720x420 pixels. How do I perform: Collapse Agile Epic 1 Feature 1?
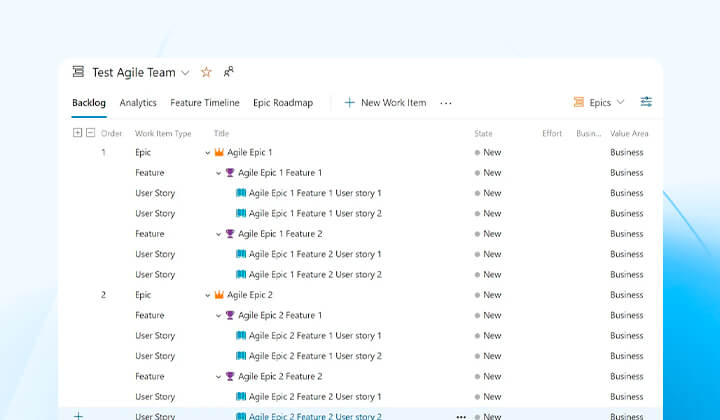219,173
